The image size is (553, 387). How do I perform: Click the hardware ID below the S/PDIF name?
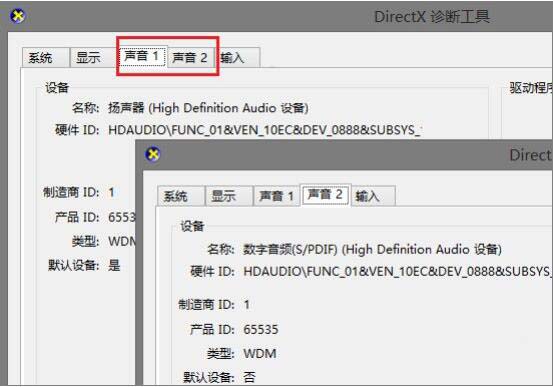(x=398, y=272)
